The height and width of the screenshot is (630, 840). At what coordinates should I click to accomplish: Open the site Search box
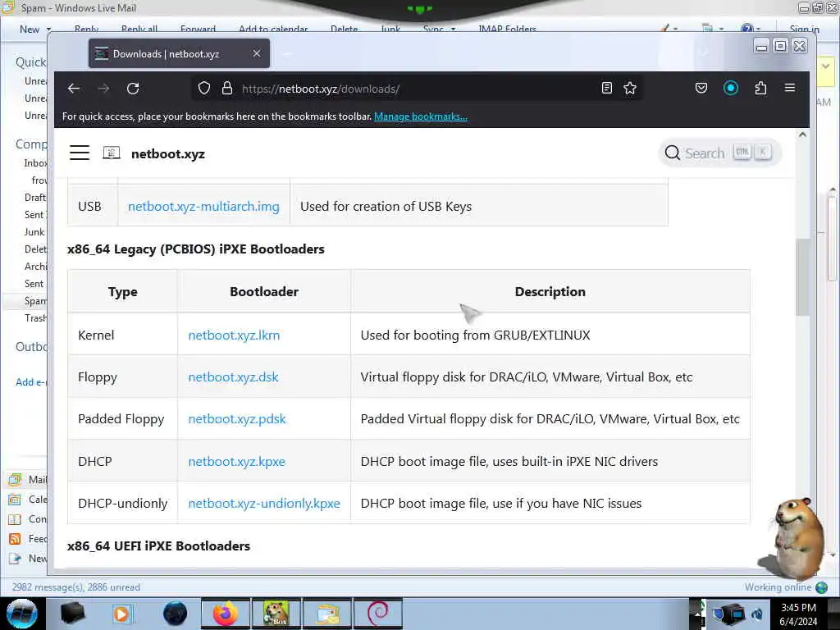719,153
